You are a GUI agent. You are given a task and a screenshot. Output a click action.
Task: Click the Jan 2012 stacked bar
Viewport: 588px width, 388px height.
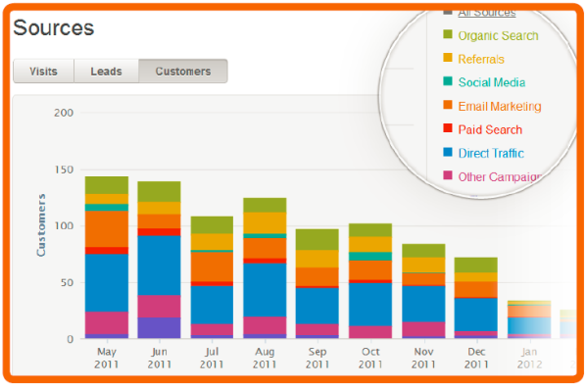tap(529, 319)
